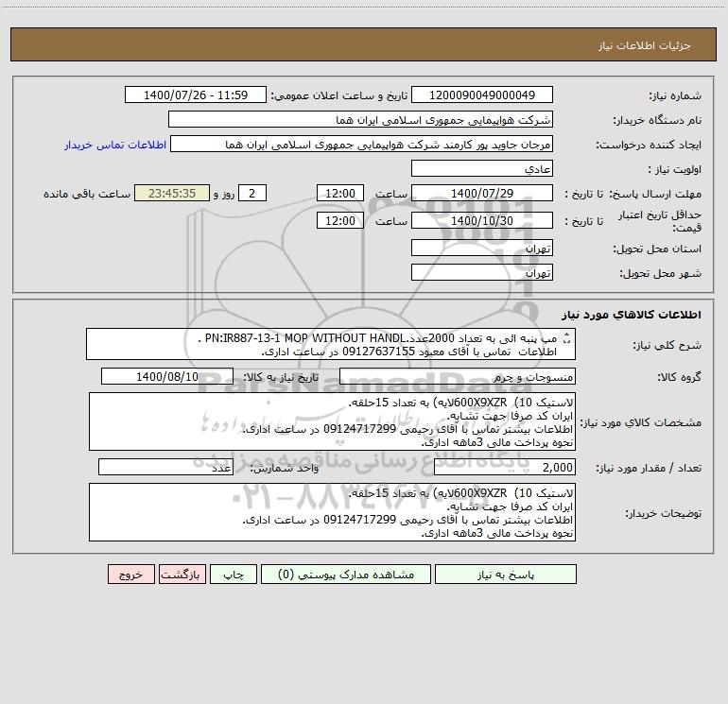
Task: Click scroll arrows in شرح کلی نیاز box
Action: [x=566, y=339]
